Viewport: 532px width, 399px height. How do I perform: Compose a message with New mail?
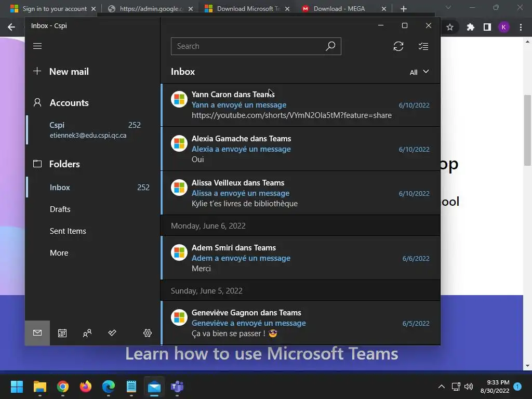point(69,71)
